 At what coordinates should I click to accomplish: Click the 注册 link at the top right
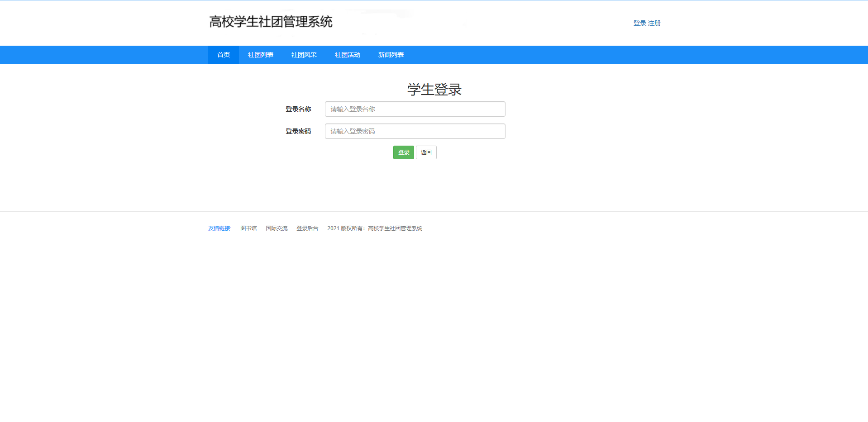point(654,23)
